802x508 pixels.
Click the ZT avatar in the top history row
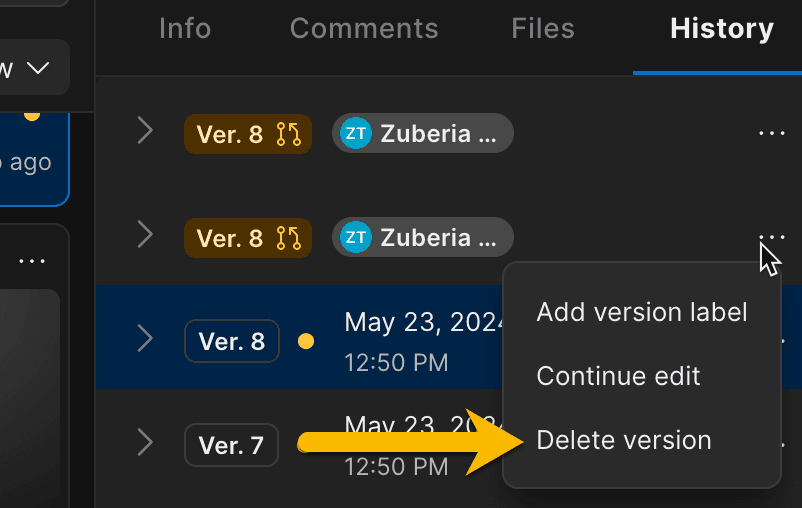[x=355, y=134]
